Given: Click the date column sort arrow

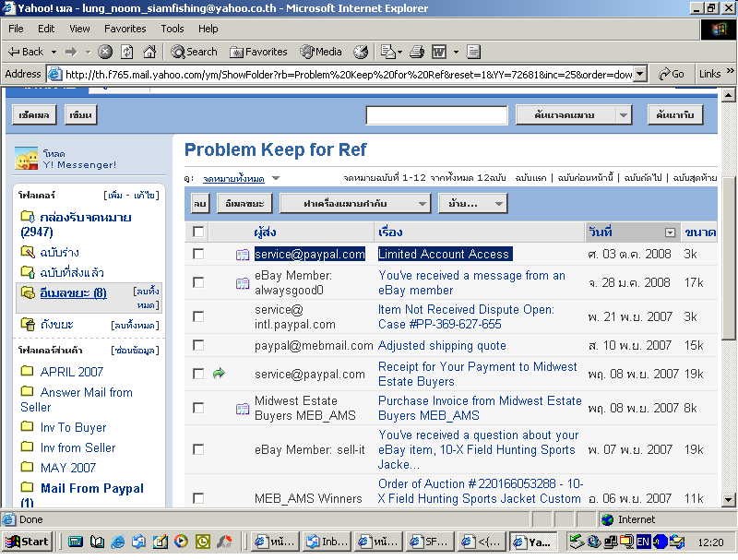Looking at the screenshot, I should click(x=670, y=232).
